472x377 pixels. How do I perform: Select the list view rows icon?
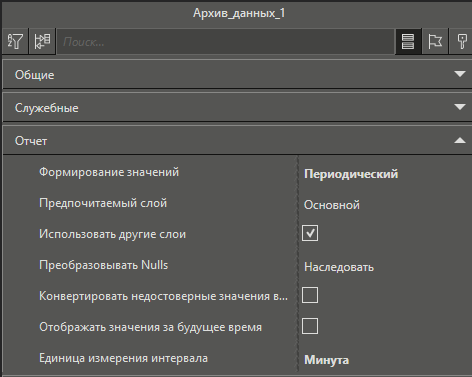[408, 41]
